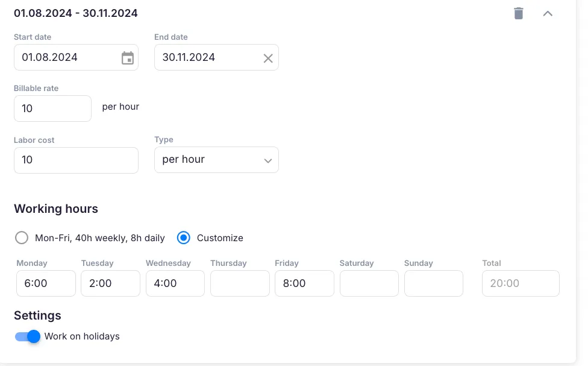
Task: Click the Labor cost input field
Action: tap(76, 160)
